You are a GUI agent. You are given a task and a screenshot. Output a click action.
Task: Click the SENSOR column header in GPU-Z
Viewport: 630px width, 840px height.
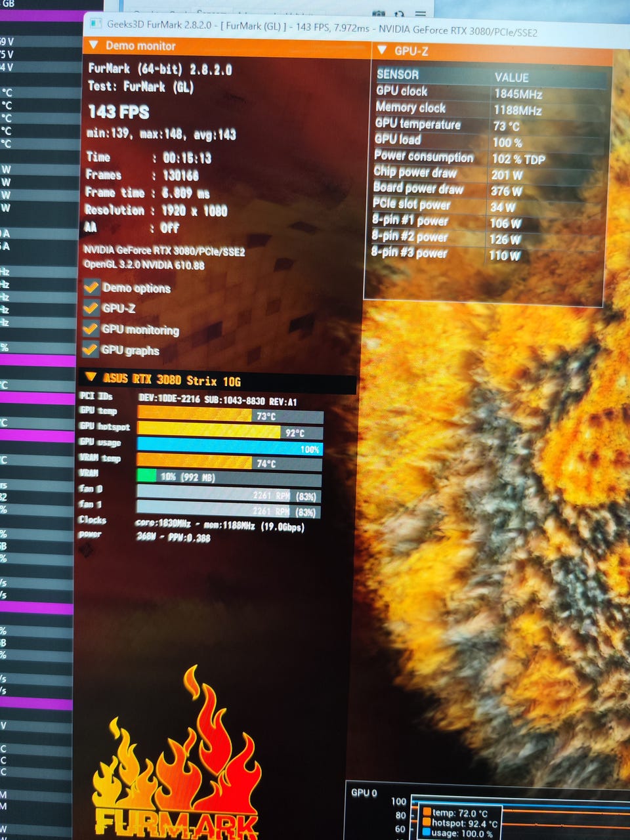coord(397,74)
